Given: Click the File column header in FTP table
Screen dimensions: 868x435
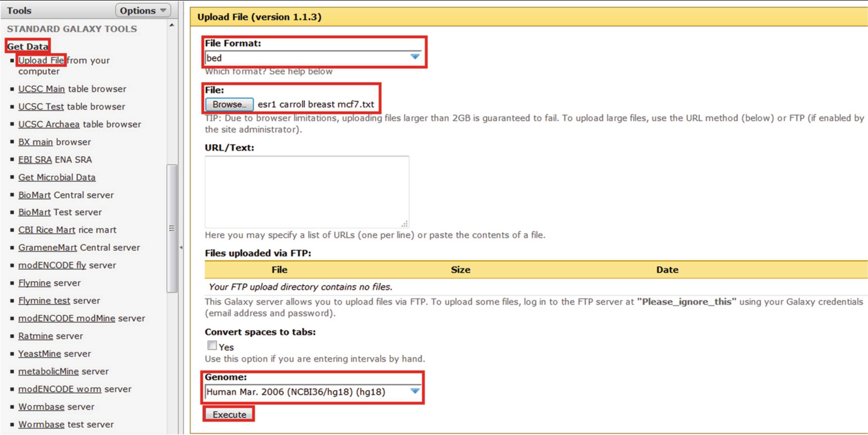Looking at the screenshot, I should coord(279,270).
